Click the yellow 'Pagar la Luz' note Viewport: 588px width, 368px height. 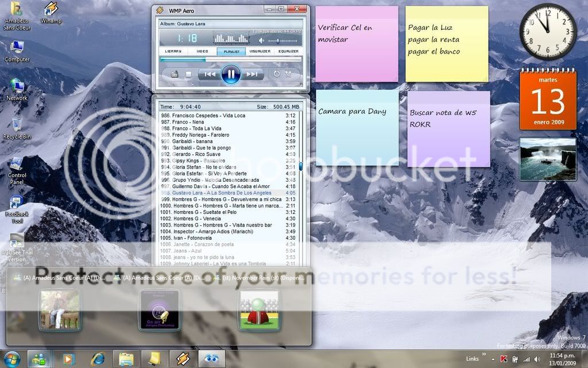click(x=447, y=44)
